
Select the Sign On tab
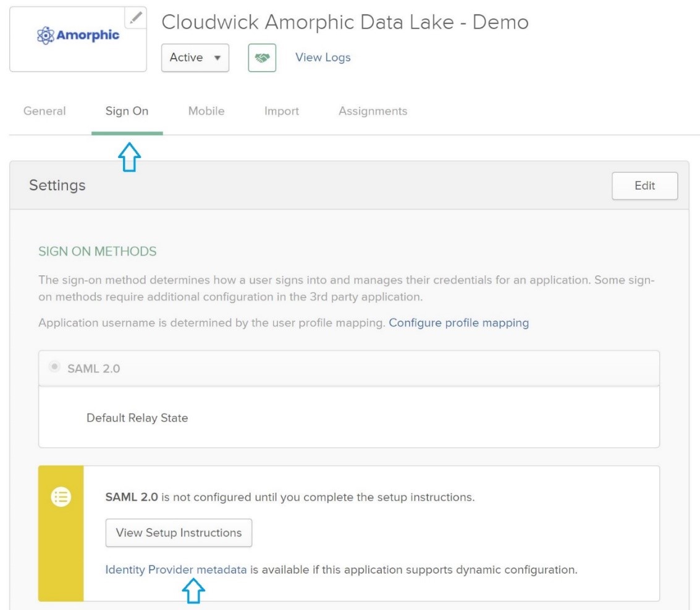coord(127,111)
